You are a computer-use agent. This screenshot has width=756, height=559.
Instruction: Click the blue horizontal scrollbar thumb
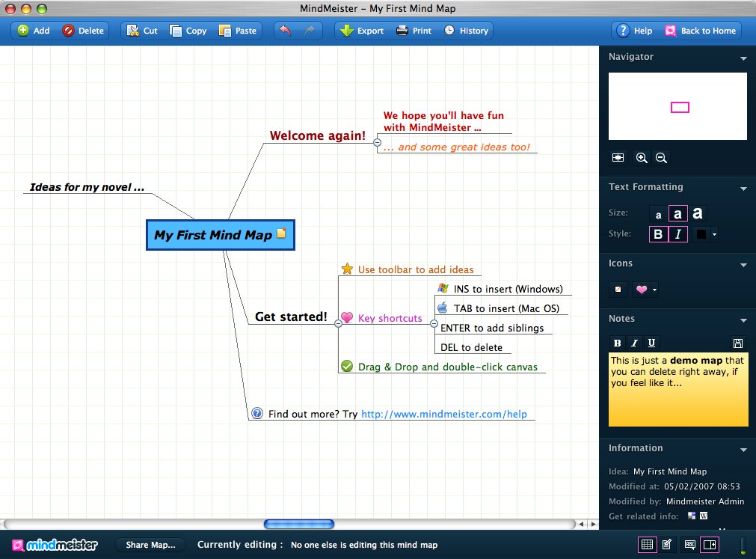pyautogui.click(x=299, y=524)
